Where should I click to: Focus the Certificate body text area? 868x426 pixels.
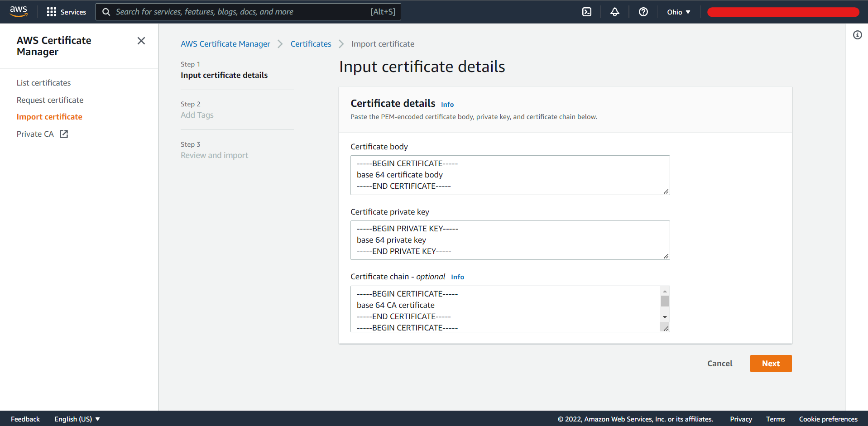click(510, 175)
